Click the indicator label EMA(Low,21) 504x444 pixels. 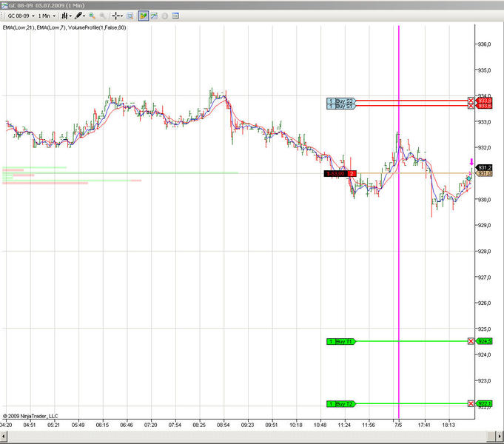click(19, 27)
